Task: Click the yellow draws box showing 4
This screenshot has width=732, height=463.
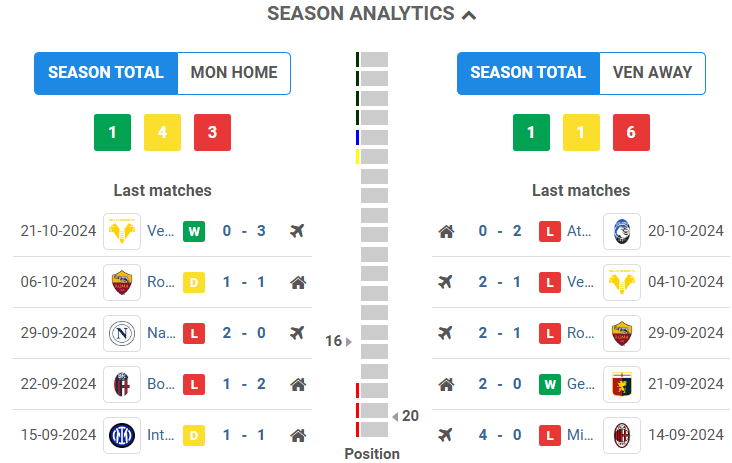Action: point(162,132)
